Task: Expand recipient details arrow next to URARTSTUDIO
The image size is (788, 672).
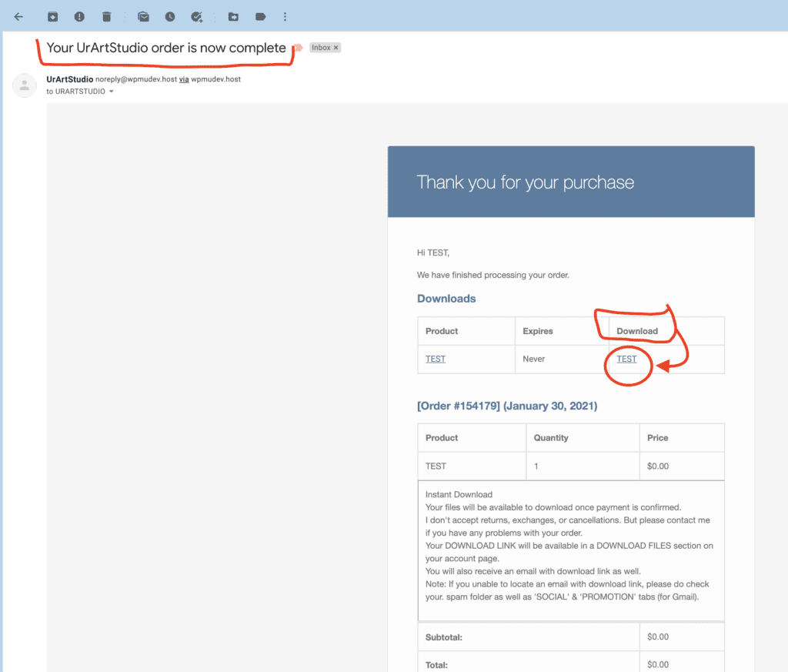Action: tap(112, 92)
